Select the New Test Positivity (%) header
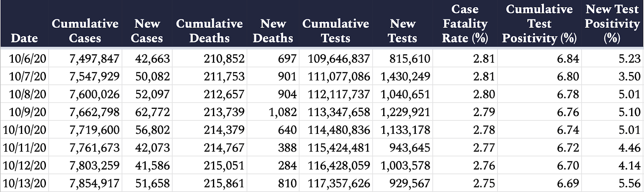 tap(612, 23)
